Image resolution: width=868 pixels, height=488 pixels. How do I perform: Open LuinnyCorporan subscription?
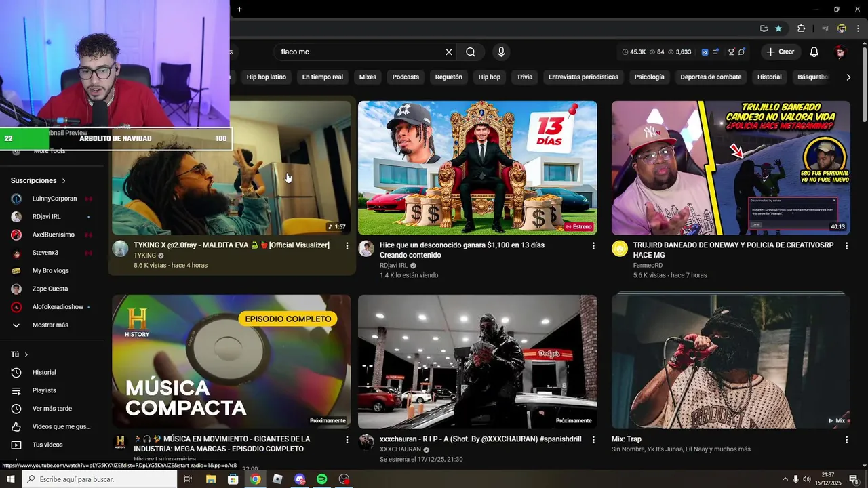tap(52, 199)
